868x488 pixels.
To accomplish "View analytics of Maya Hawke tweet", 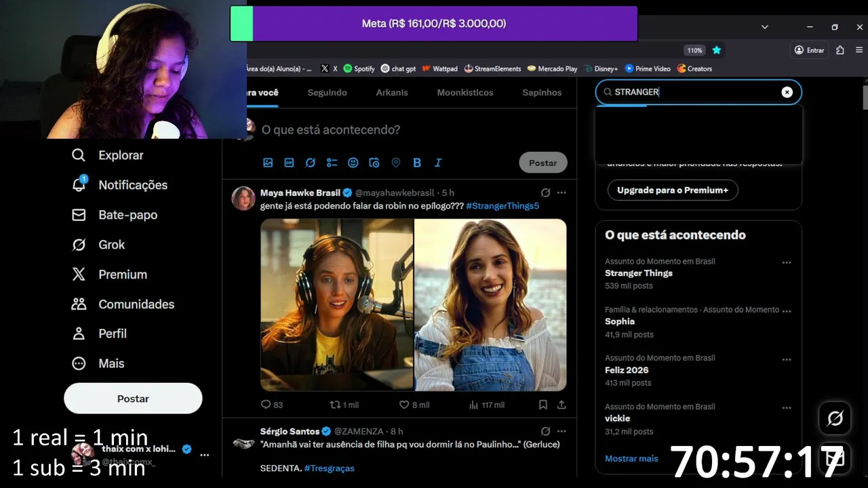I will point(487,405).
